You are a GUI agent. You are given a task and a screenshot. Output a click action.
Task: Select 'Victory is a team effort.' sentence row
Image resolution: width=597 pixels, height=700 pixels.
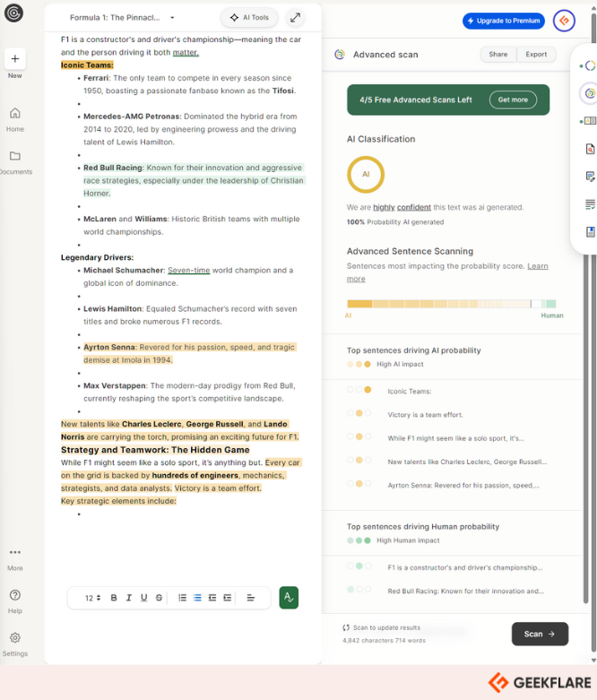425,415
